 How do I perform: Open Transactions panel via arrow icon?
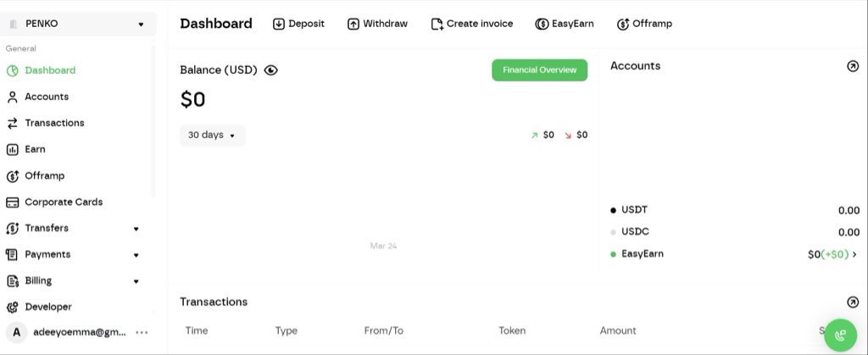[x=853, y=302]
